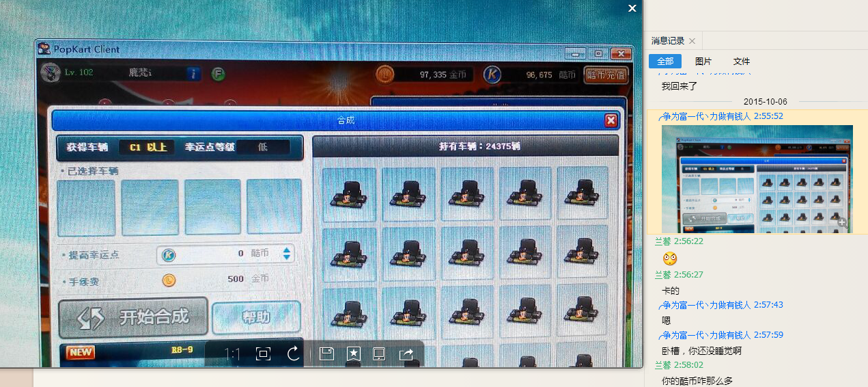The height and width of the screenshot is (387, 868).
Task: Click the sender name timestamped 2:57:43
Action: pyautogui.click(x=706, y=305)
